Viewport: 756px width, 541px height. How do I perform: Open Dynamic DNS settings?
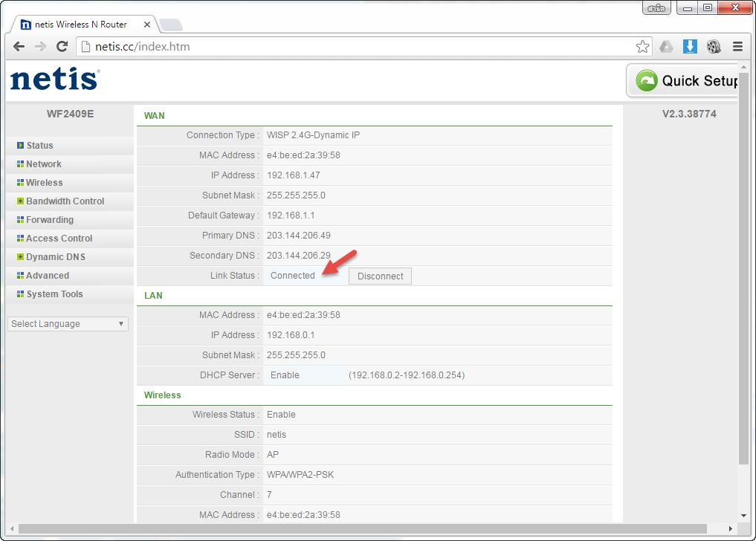pos(56,257)
